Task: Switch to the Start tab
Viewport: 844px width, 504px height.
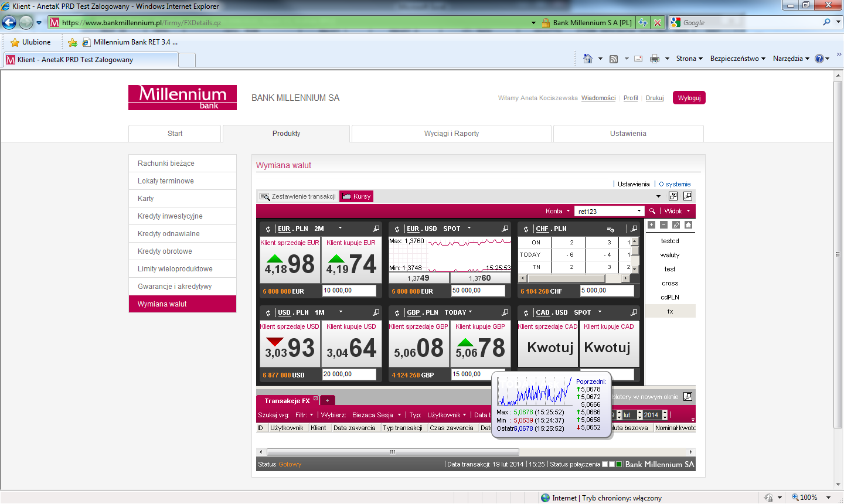Action: tap(175, 134)
